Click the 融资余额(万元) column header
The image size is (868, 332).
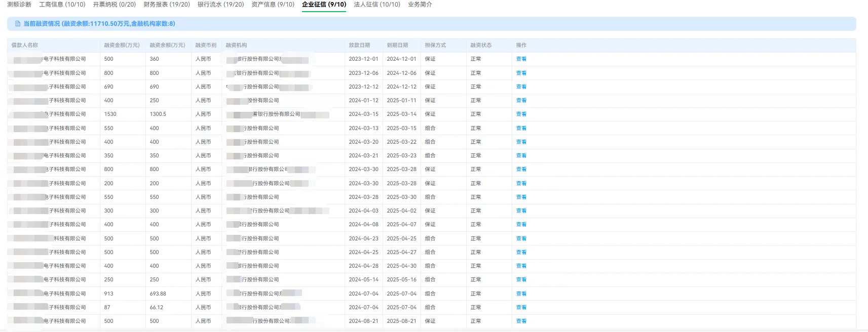coord(168,45)
